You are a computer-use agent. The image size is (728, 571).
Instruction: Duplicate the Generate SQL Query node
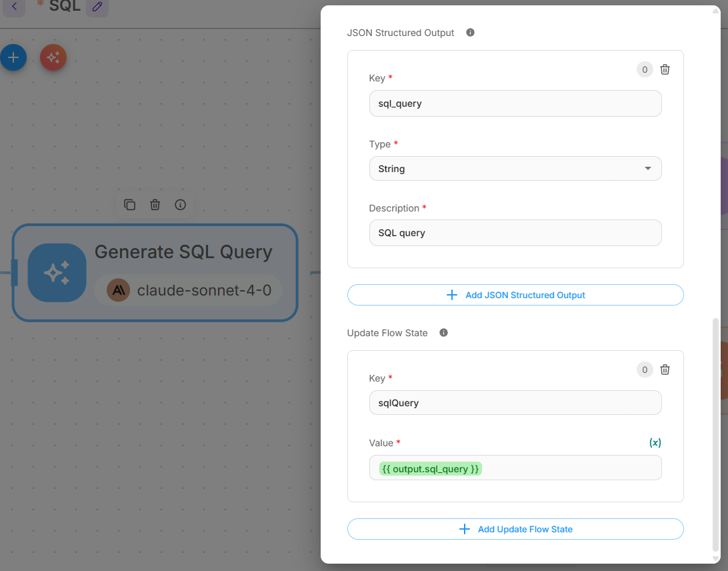(130, 205)
